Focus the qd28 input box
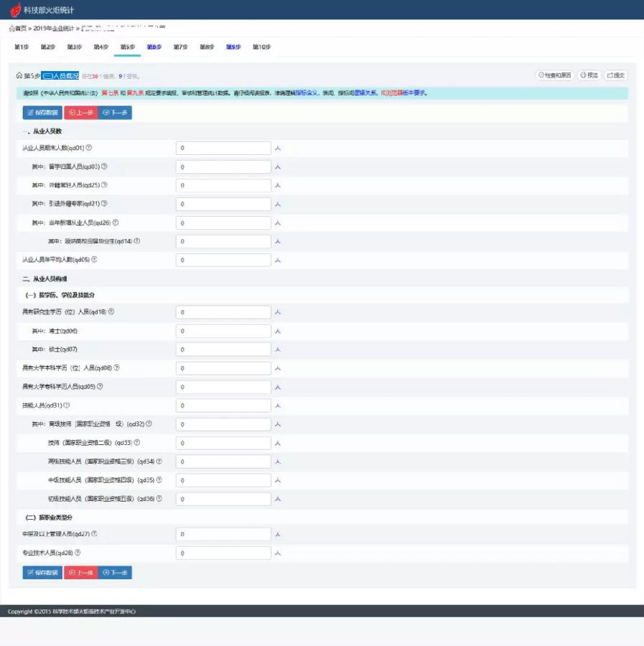644x646 pixels. [223, 553]
